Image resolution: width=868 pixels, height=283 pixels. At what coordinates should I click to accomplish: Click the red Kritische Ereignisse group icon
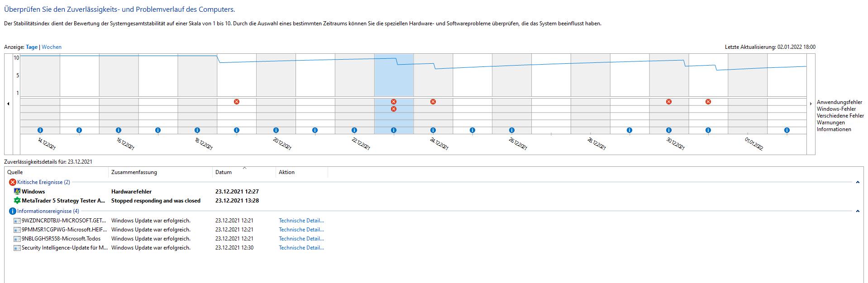pos(13,182)
